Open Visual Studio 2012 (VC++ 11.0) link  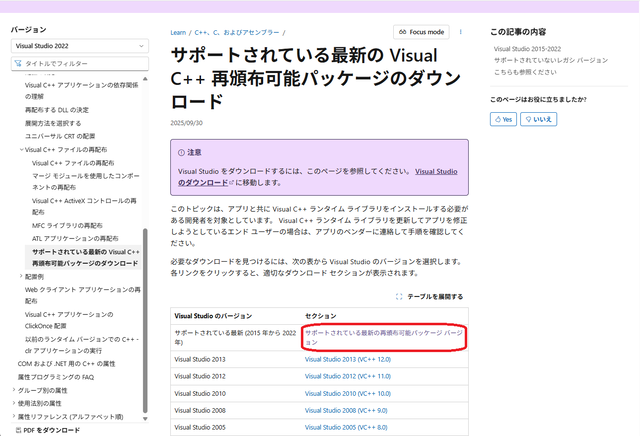click(x=348, y=376)
